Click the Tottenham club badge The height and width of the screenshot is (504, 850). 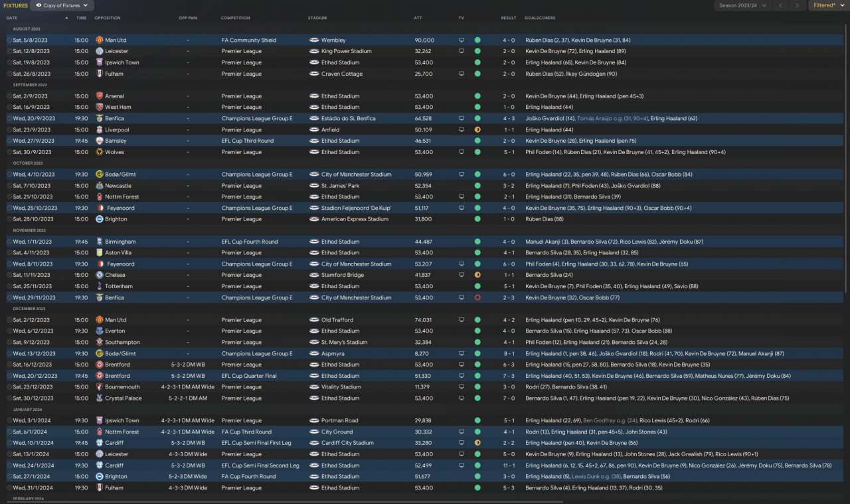[99, 286]
